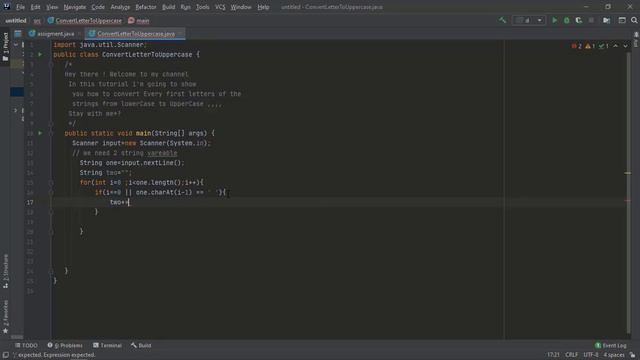Open the Build menu
This screenshot has height=360, width=640.
(169, 7)
